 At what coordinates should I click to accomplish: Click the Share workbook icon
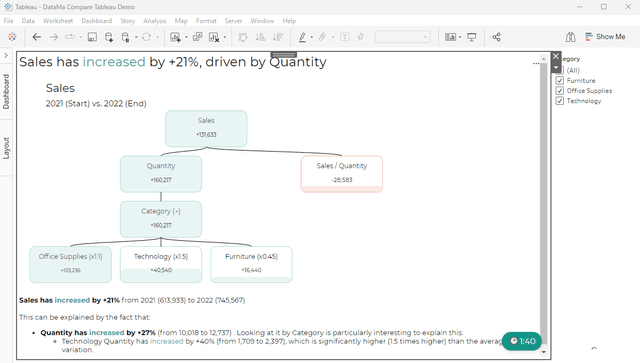pos(496,37)
